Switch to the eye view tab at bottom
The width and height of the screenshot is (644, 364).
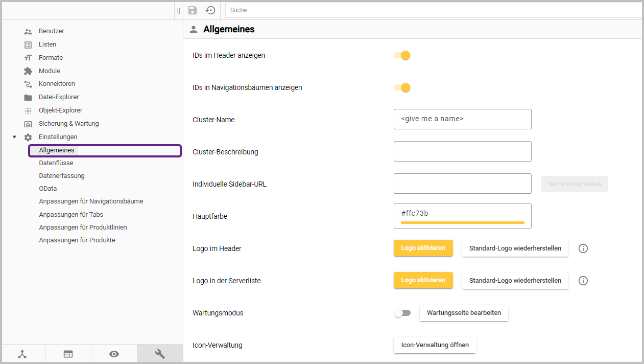(x=114, y=354)
